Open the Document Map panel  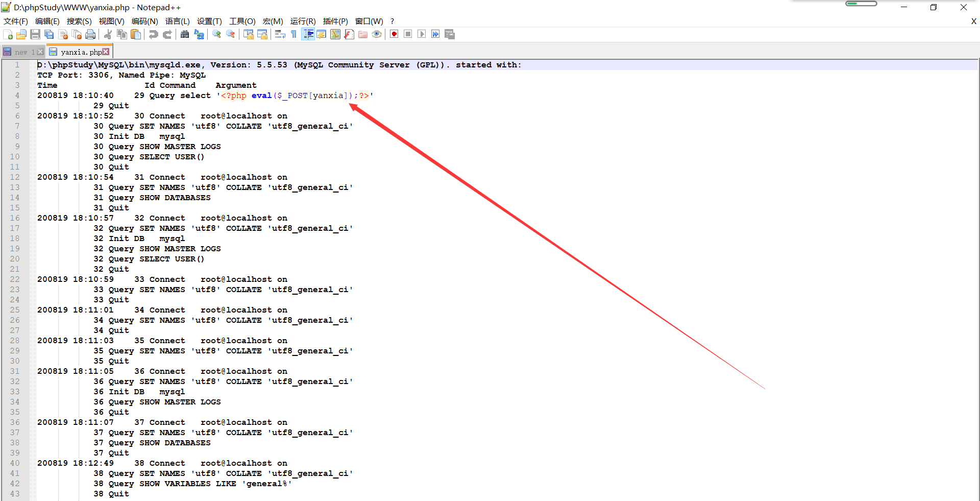[x=335, y=34]
